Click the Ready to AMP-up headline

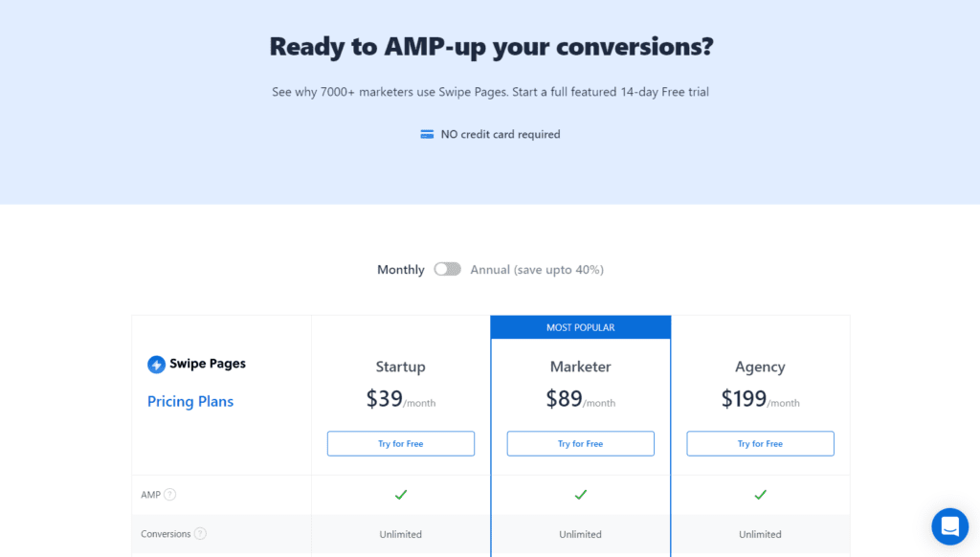pyautogui.click(x=491, y=47)
